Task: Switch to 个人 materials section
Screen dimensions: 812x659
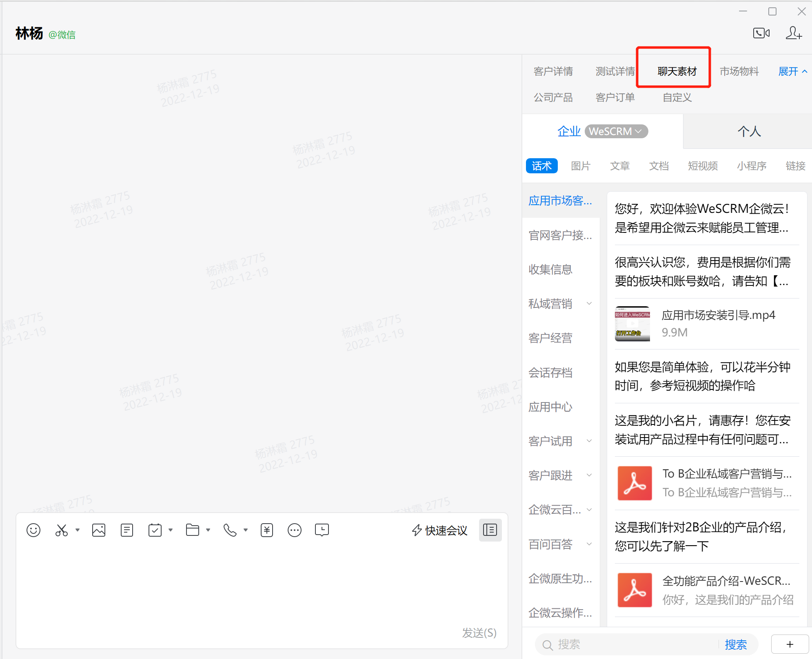Action: tap(749, 131)
